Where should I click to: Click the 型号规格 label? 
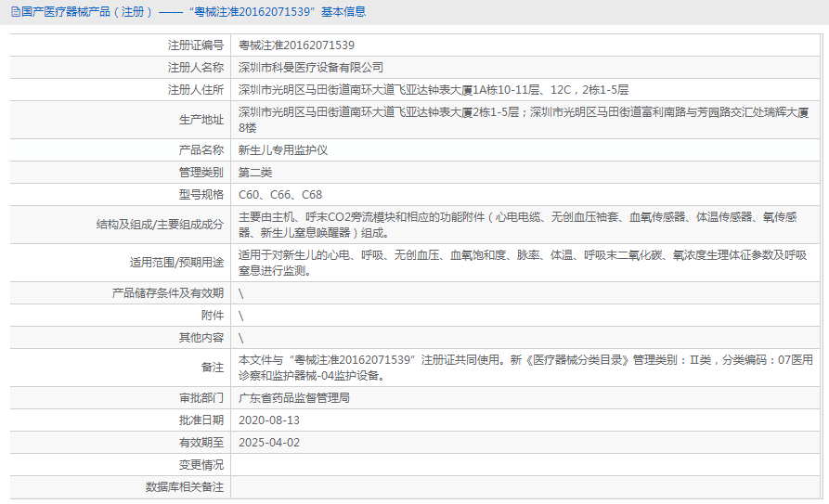pos(201,195)
